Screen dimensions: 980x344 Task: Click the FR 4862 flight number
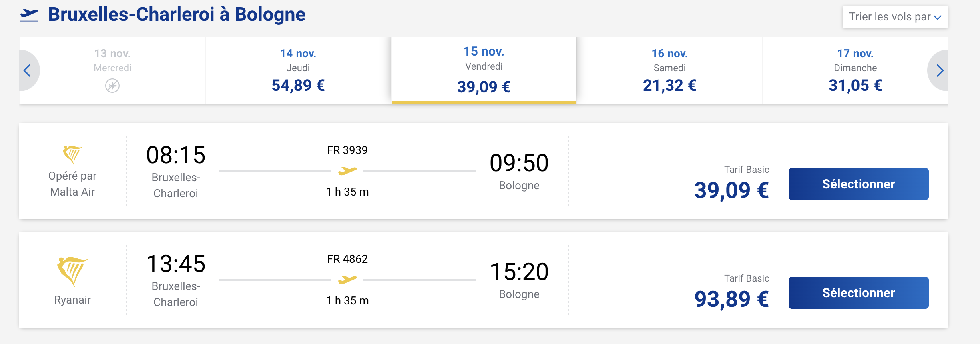coord(347,259)
